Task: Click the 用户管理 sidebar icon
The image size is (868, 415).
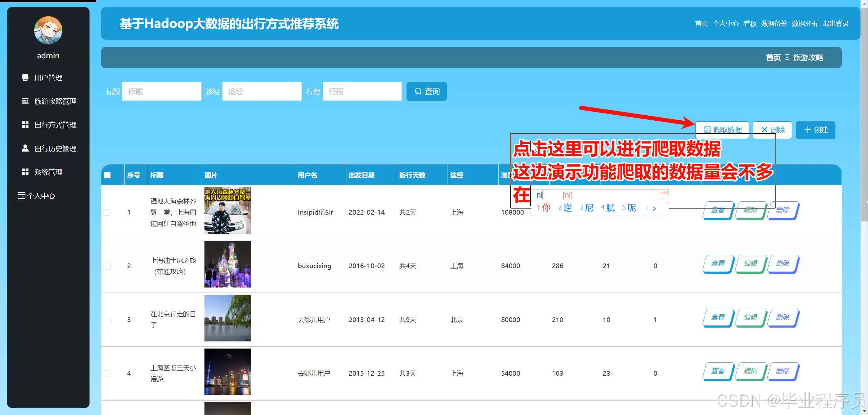Action: pyautogui.click(x=25, y=78)
